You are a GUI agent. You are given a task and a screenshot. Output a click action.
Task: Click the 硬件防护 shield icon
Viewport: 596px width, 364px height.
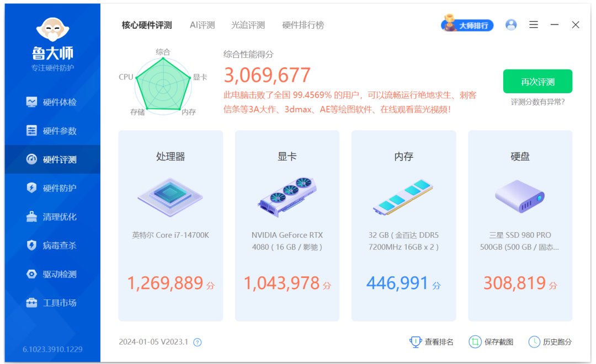click(31, 188)
